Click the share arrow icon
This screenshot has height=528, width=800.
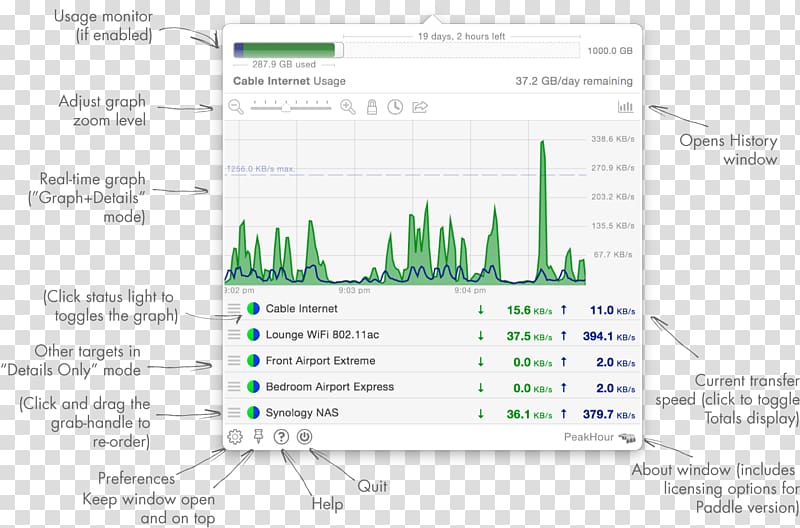pos(420,106)
